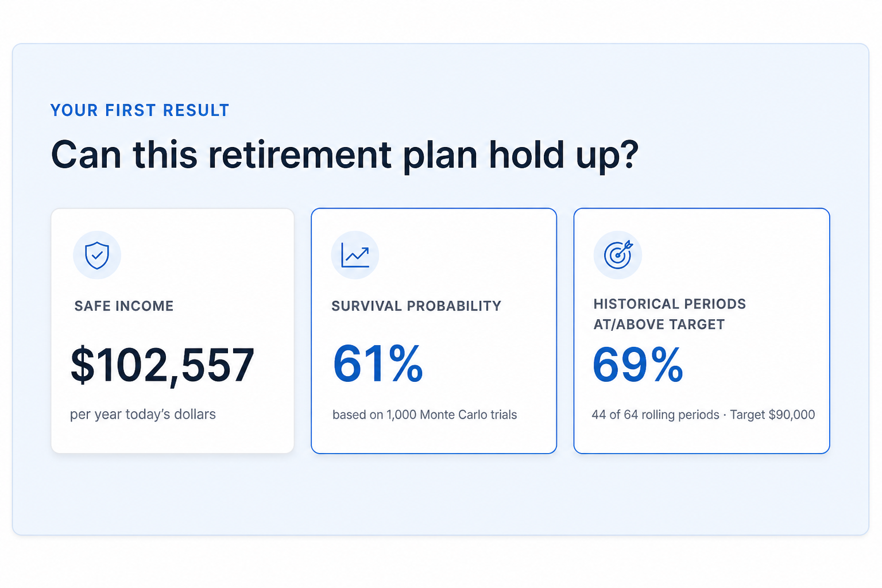The image size is (882, 588).
Task: Click 'Historical Periods At/Above Target' label
Action: 670,314
